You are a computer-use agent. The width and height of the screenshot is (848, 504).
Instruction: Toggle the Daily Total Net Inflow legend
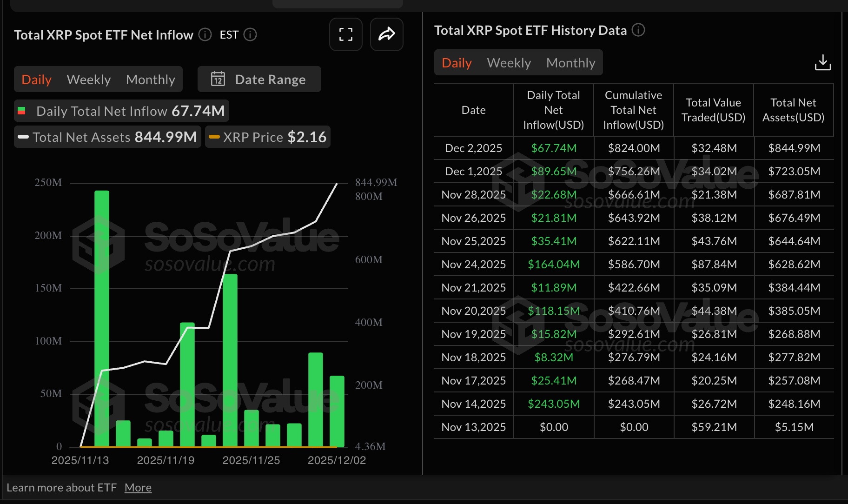(x=121, y=111)
